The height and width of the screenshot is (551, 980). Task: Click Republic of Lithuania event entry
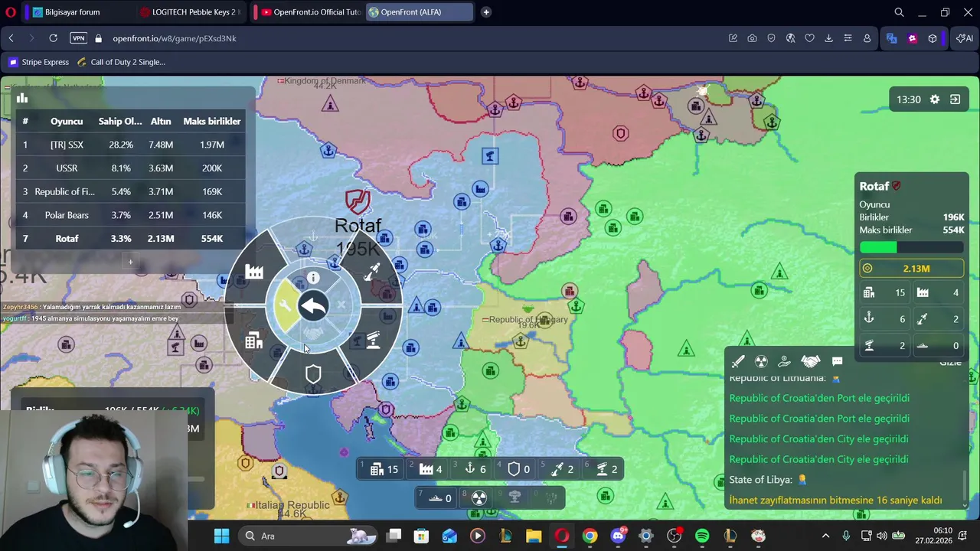click(x=786, y=378)
